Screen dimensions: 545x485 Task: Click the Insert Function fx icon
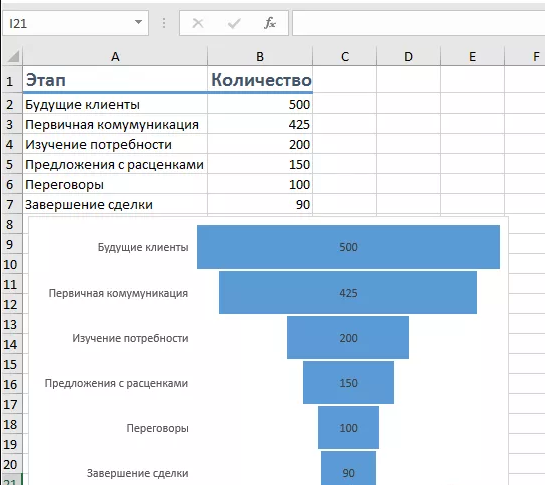pos(270,23)
